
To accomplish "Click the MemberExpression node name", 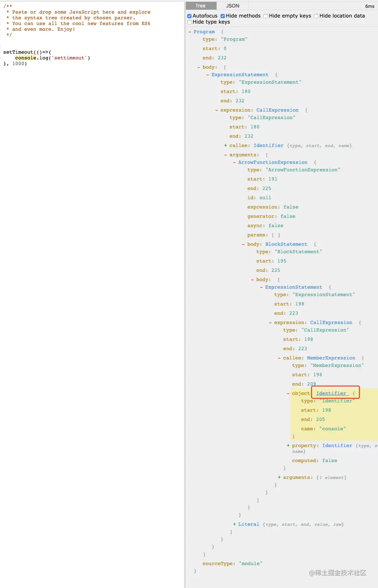I will point(331,358).
